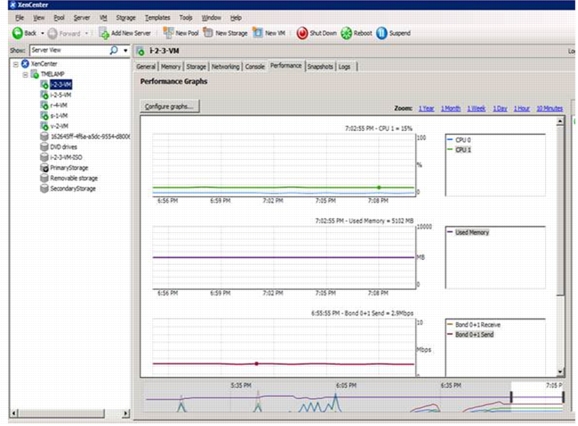Click the red Shut Down icon

point(302,33)
